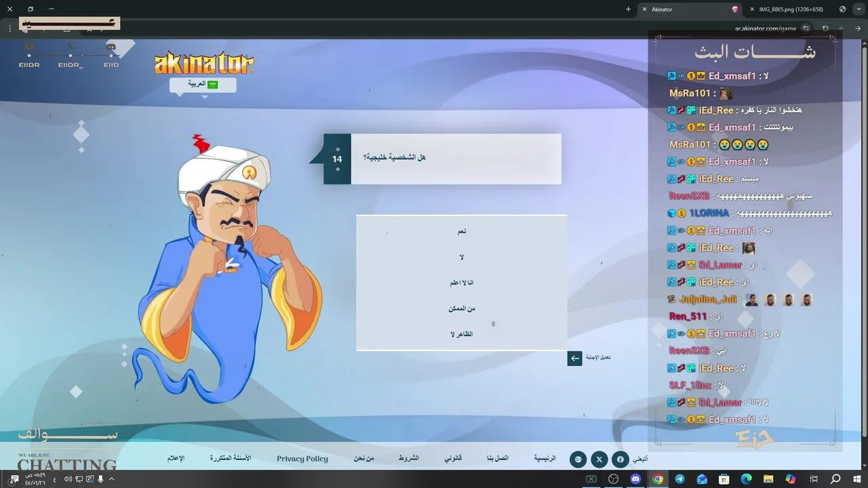
Task: Open Outlook mail taskbar icon
Action: tap(702, 479)
